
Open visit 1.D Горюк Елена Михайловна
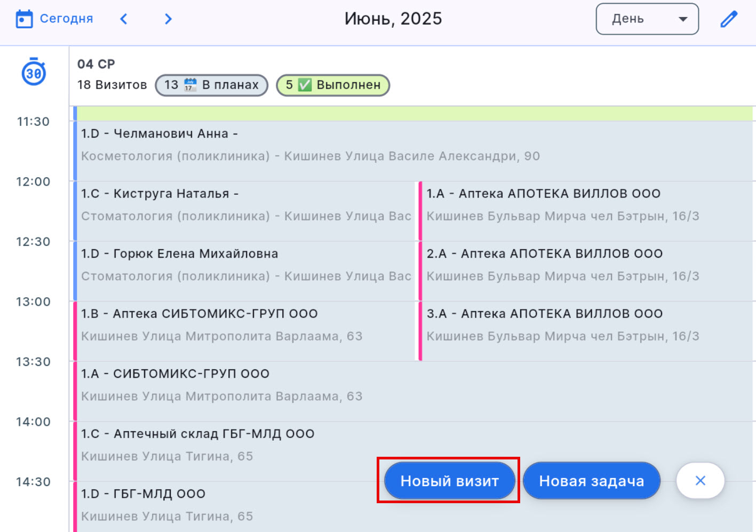coord(245,265)
